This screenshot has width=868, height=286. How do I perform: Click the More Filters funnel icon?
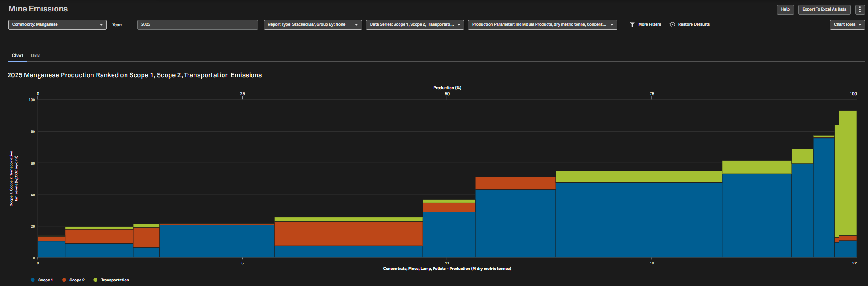pos(632,24)
